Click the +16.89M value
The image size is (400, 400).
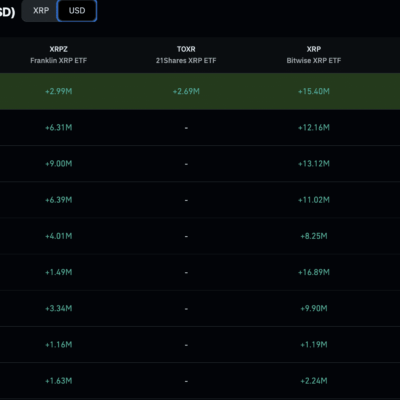pos(314,272)
